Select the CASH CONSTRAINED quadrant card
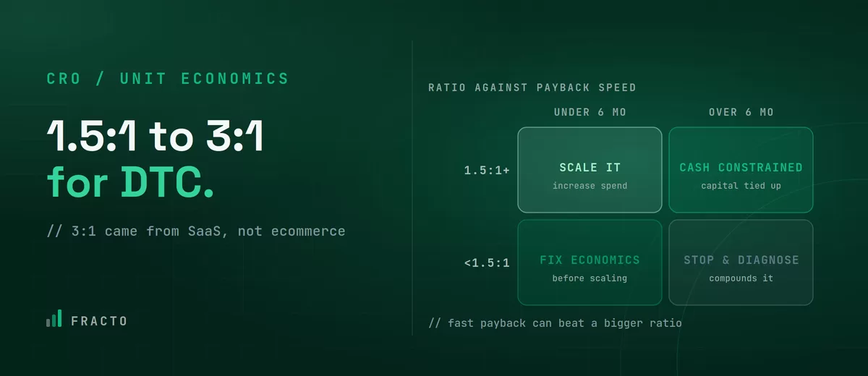 click(741, 170)
